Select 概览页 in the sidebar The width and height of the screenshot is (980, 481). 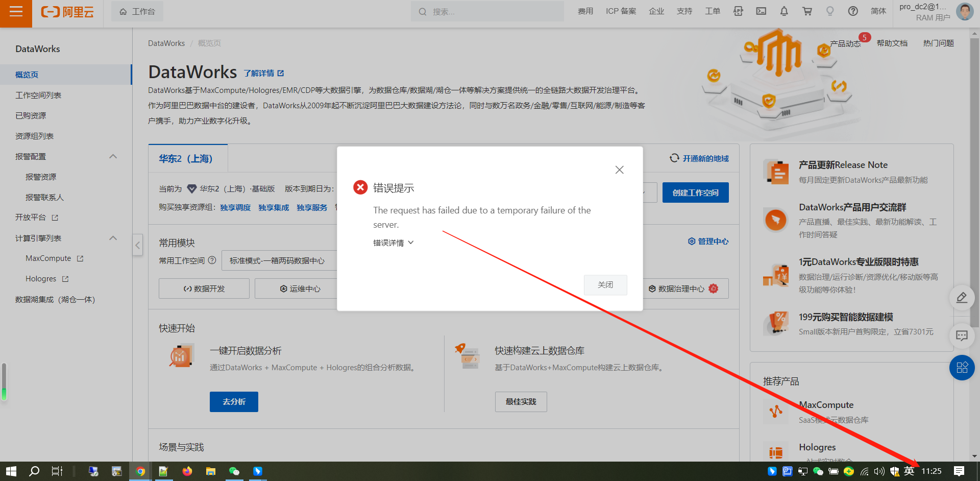[x=66, y=75]
